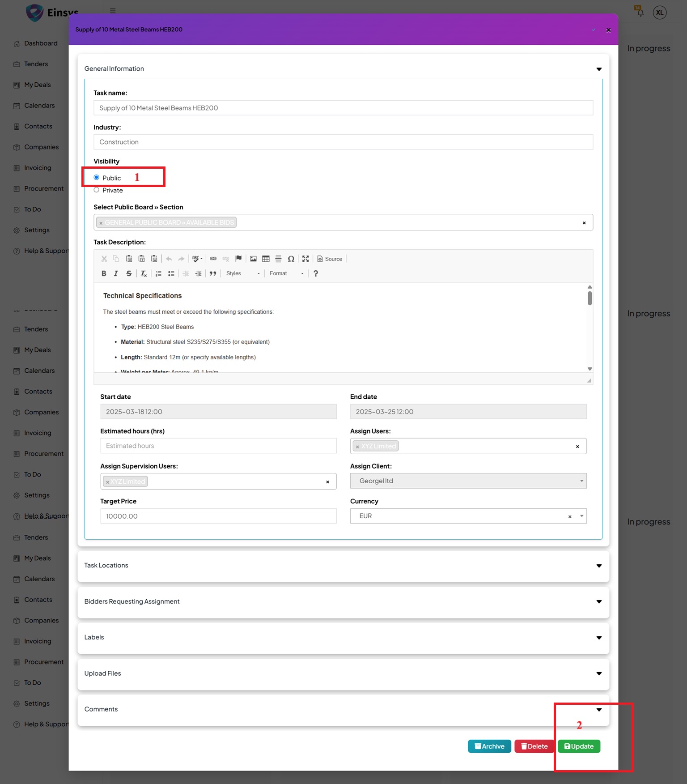Clear the EUR currency selection
The width and height of the screenshot is (687, 784).
pos(570,516)
